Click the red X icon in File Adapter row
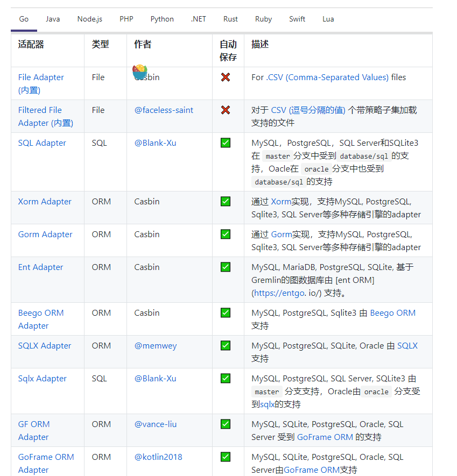Screen dimensions: 457x476 [x=226, y=77]
